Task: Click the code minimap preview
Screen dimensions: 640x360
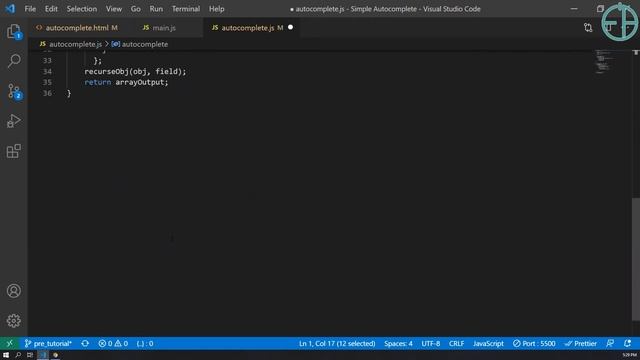Action: point(604,62)
